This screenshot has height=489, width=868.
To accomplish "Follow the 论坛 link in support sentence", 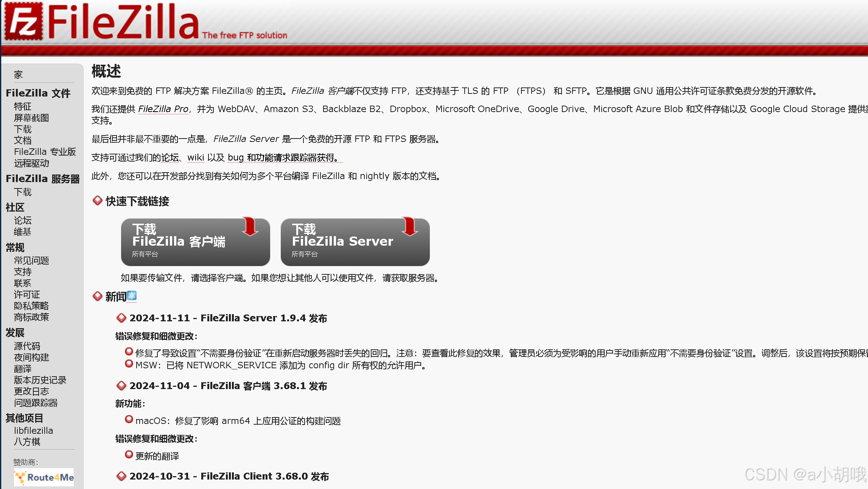I will (170, 157).
